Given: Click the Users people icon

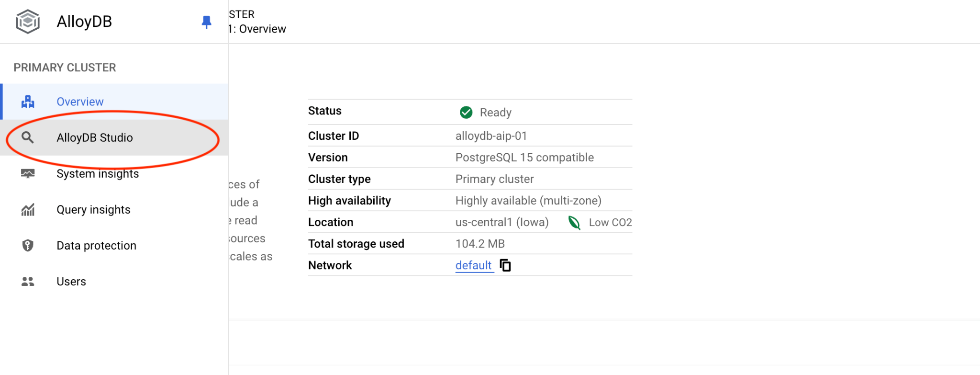Looking at the screenshot, I should click(x=28, y=282).
